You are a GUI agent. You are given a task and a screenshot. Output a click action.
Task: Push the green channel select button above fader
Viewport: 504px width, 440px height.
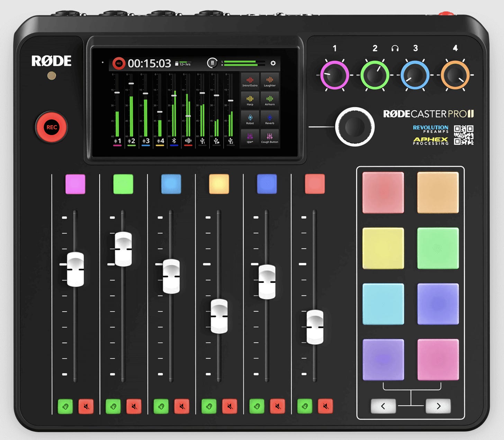click(x=123, y=184)
